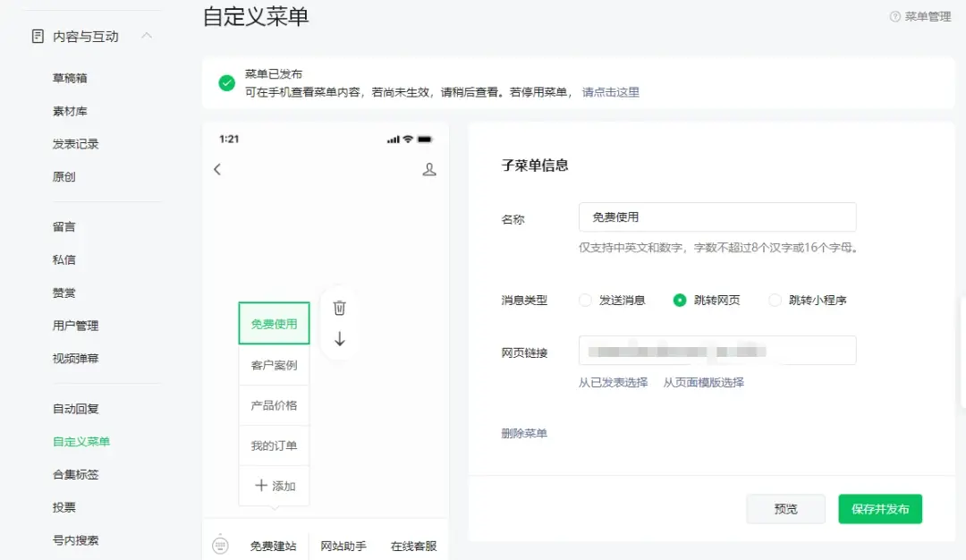The width and height of the screenshot is (966, 560).
Task: Go to 用户管理
Action: tap(75, 326)
